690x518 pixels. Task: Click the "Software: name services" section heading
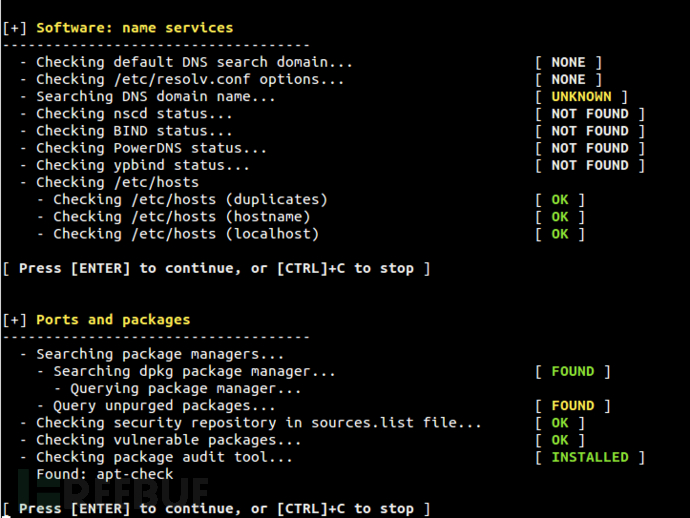click(134, 28)
